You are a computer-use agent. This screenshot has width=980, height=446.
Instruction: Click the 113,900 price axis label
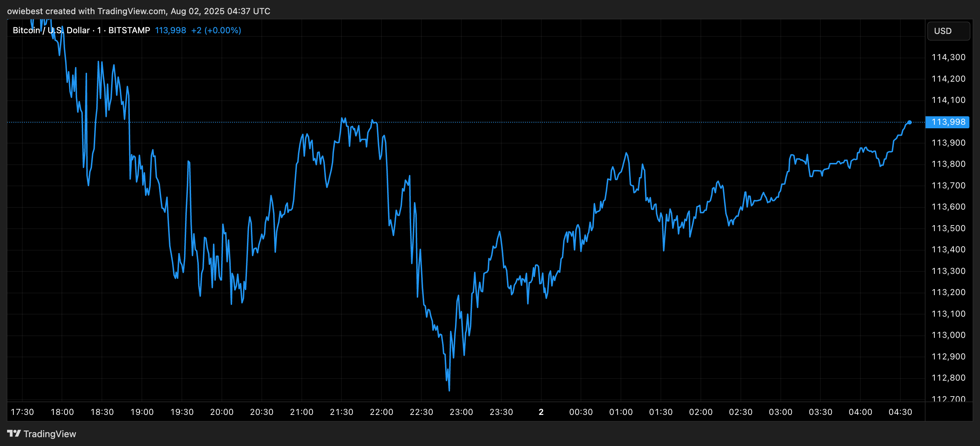pos(949,143)
